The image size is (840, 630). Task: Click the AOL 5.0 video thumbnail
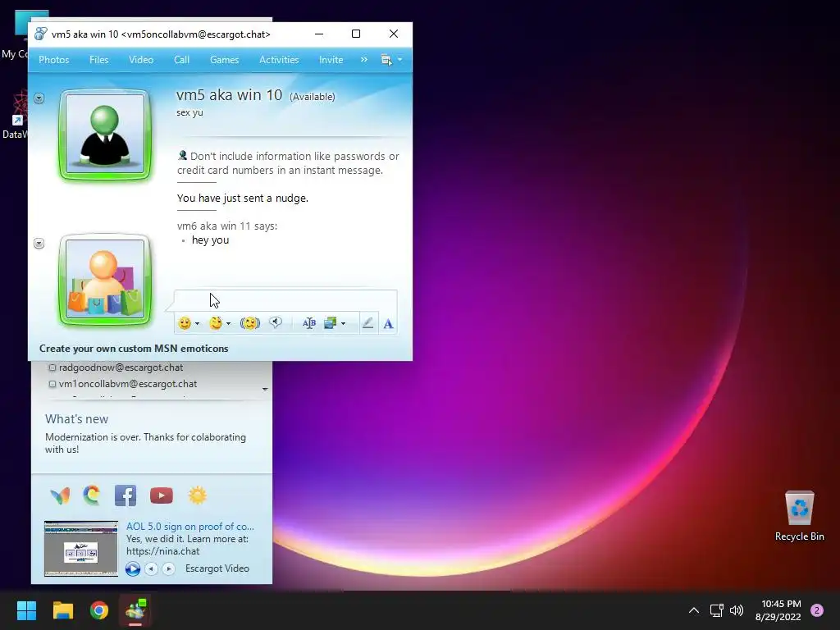(81, 548)
